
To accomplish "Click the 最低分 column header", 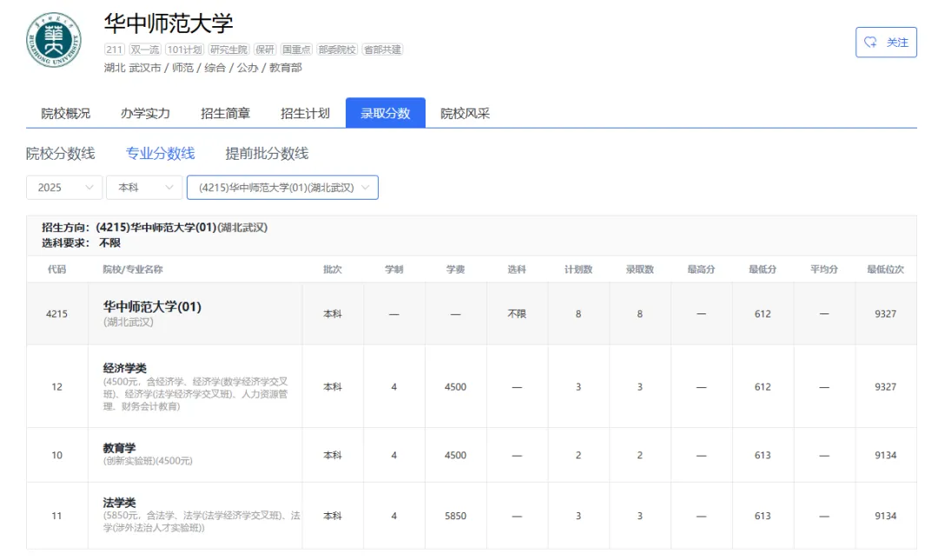I will tap(763, 269).
